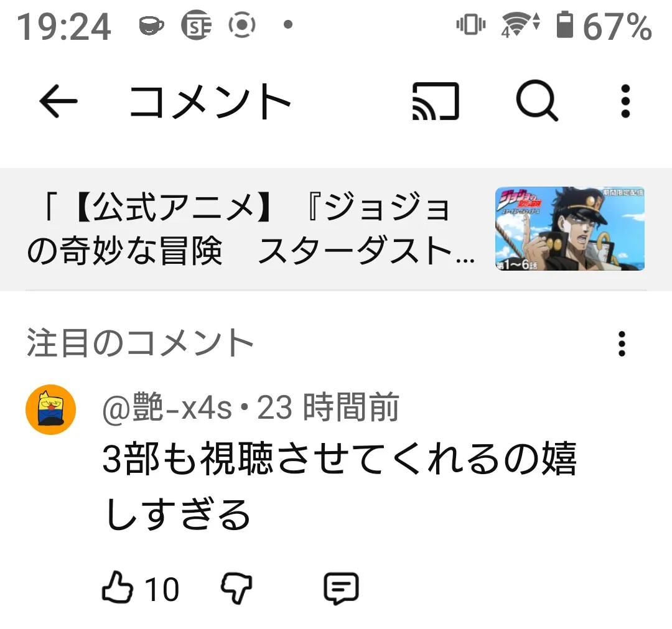Screen dimensions: 672x629
Task: Open the JoJo video thumbnail
Action: 570,228
